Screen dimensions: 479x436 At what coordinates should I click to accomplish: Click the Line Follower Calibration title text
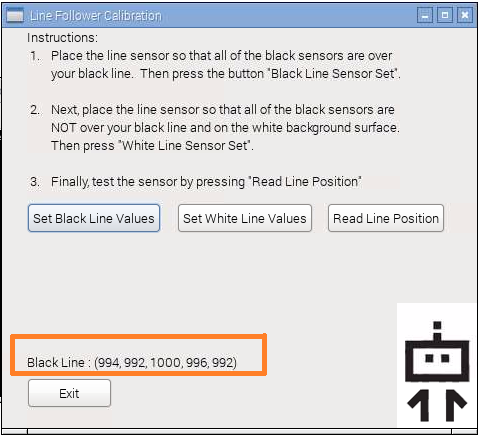(x=96, y=16)
